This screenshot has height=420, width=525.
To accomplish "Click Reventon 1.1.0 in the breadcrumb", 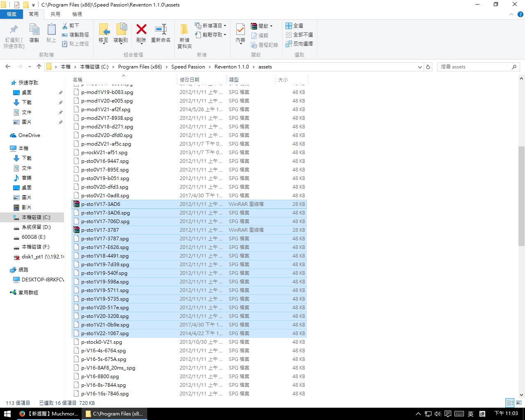I will tap(232, 67).
